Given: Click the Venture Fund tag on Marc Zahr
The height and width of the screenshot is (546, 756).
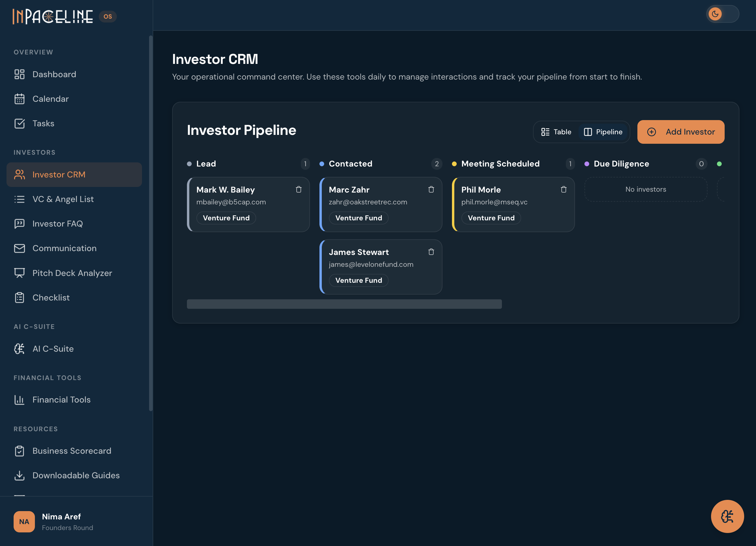Looking at the screenshot, I should tap(358, 218).
